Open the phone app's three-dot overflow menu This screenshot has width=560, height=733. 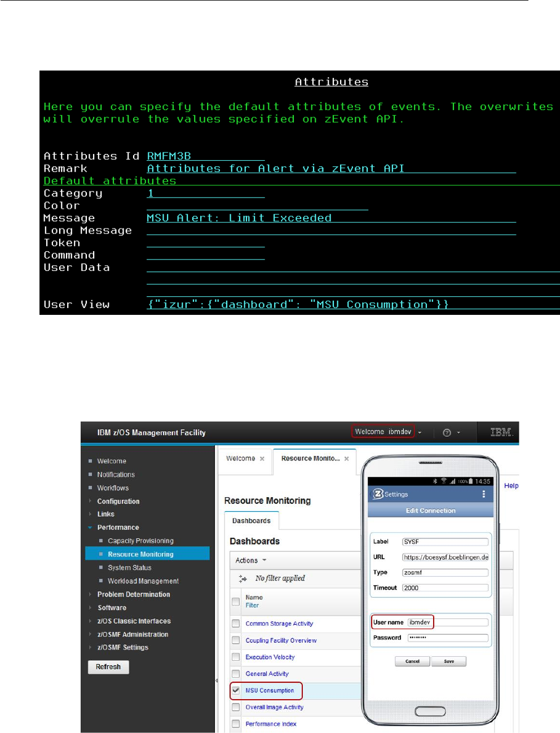pos(484,494)
